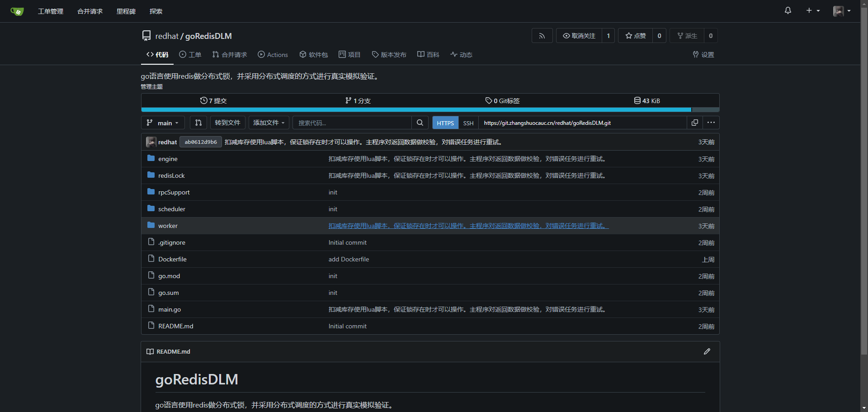Open the .gitignore file
The height and width of the screenshot is (412, 868).
point(172,242)
